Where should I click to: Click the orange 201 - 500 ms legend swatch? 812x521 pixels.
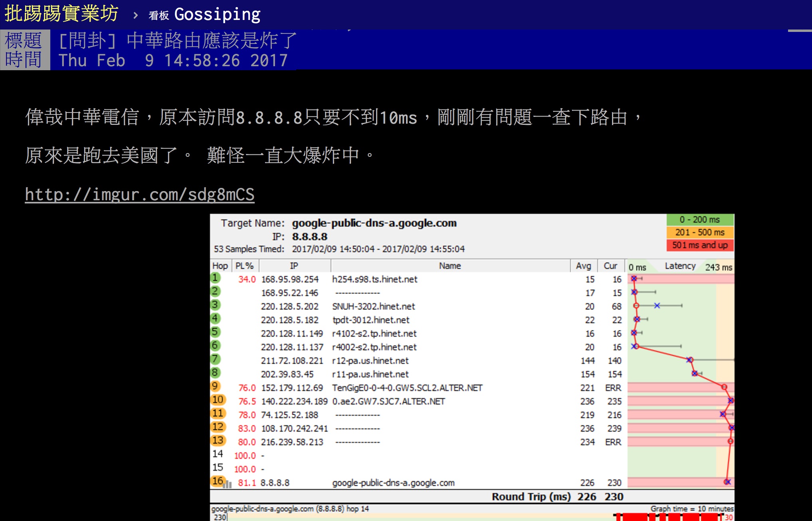pyautogui.click(x=700, y=232)
